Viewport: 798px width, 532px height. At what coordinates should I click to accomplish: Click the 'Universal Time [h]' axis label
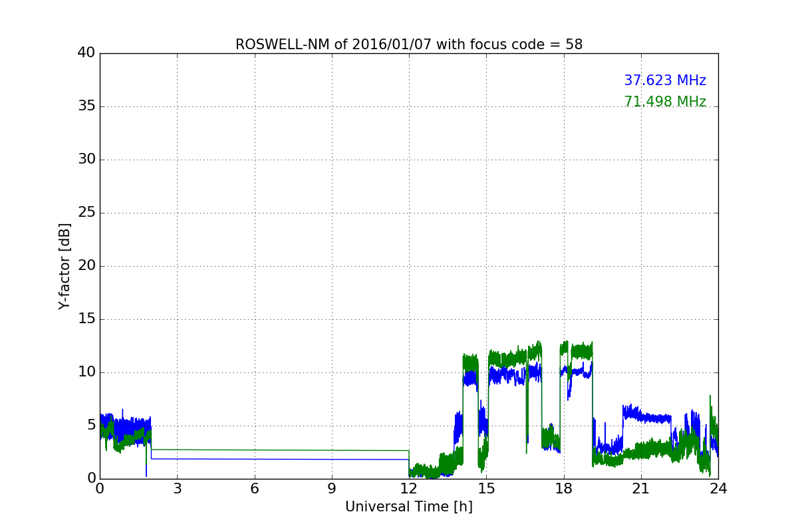409,507
